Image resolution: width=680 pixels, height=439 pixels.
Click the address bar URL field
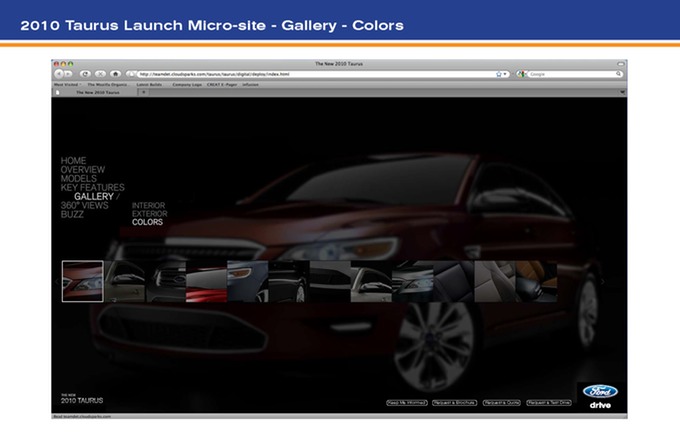[317, 74]
